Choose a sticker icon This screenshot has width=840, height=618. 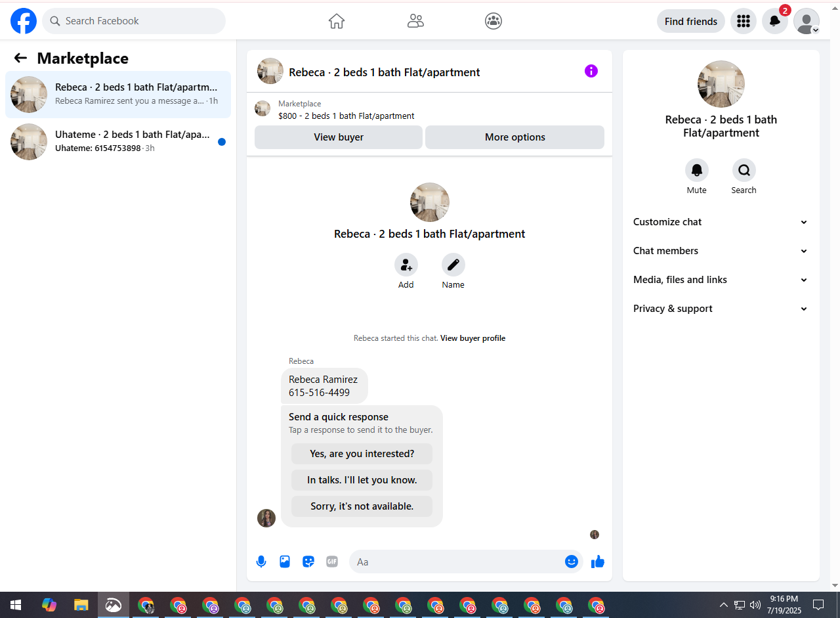pos(308,562)
